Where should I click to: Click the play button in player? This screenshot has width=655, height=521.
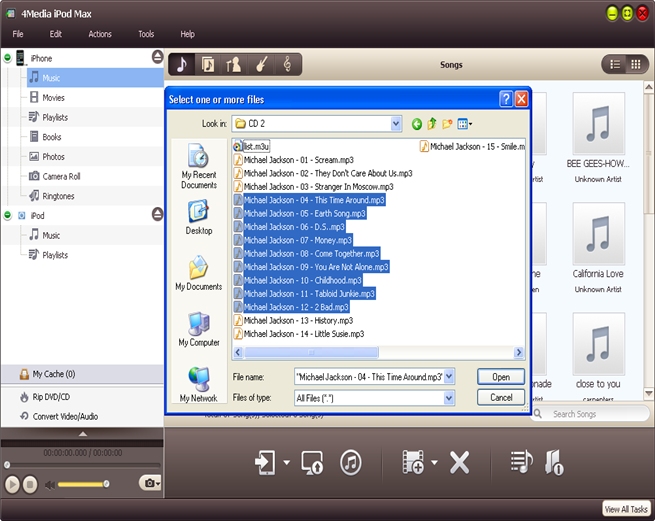pos(12,485)
